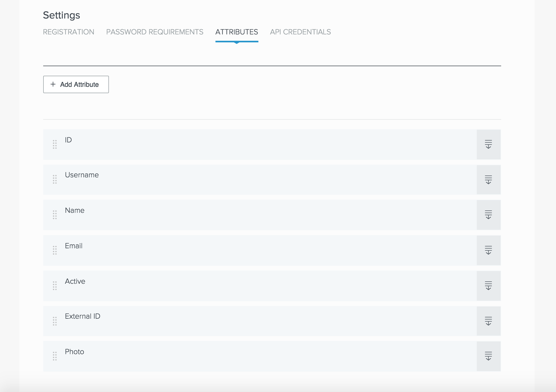Expand the ID attribute row
556x392 pixels.
click(488, 144)
